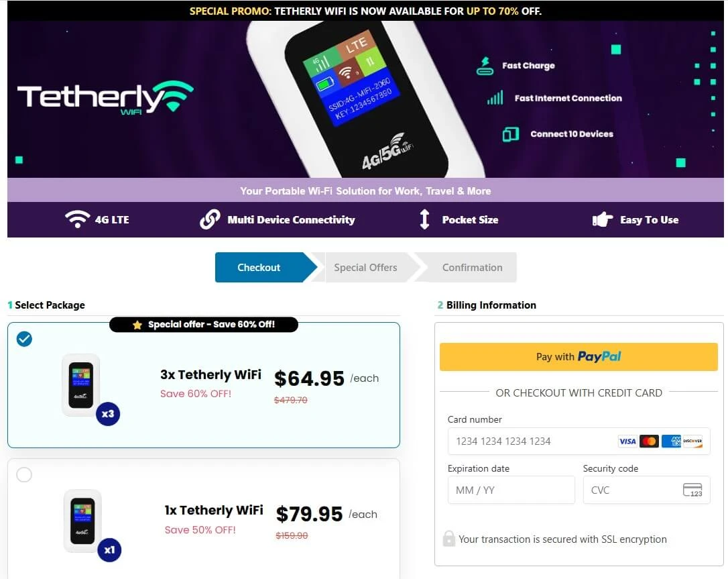The width and height of the screenshot is (728, 579).
Task: Click the security code card icon
Action: click(692, 490)
